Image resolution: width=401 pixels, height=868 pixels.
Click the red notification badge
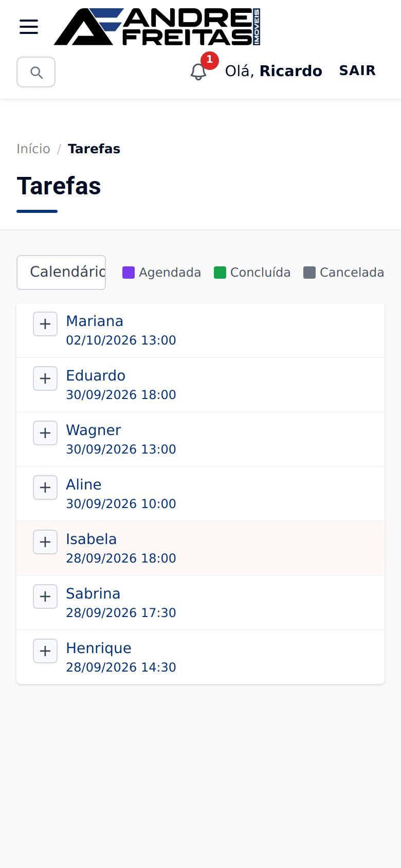(209, 60)
